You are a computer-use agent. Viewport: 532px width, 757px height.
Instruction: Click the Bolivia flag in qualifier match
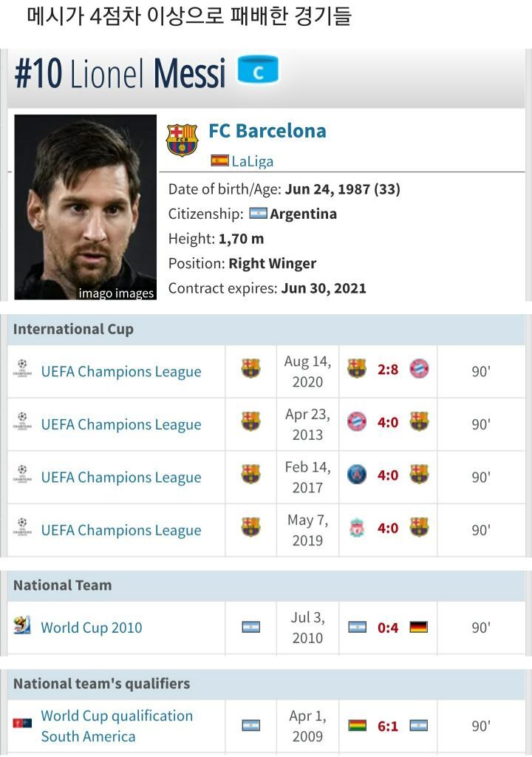tap(357, 725)
